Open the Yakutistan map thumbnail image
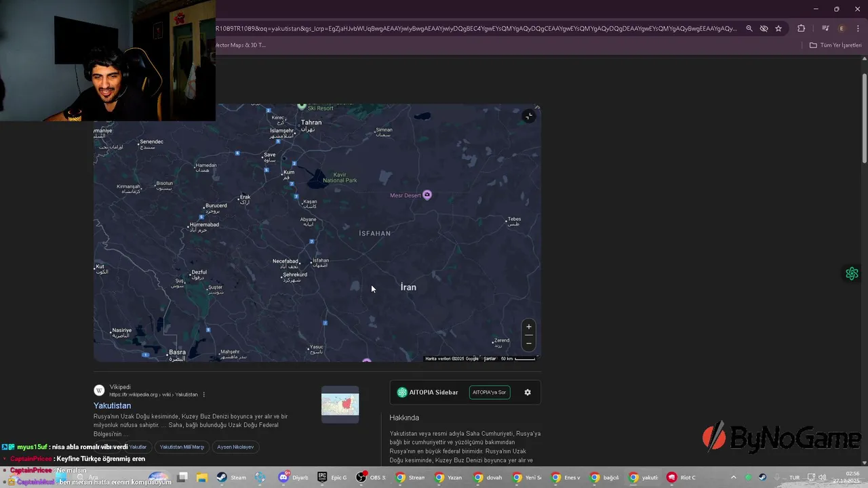This screenshot has width=868, height=488. [x=340, y=405]
